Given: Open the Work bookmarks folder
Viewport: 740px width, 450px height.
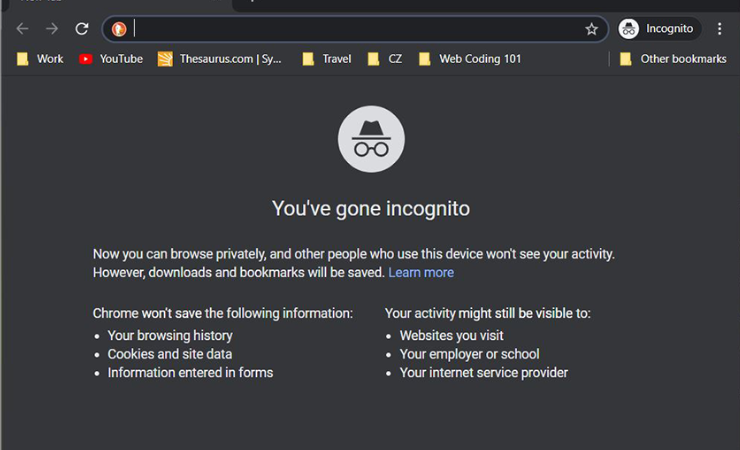Looking at the screenshot, I should click(x=40, y=59).
